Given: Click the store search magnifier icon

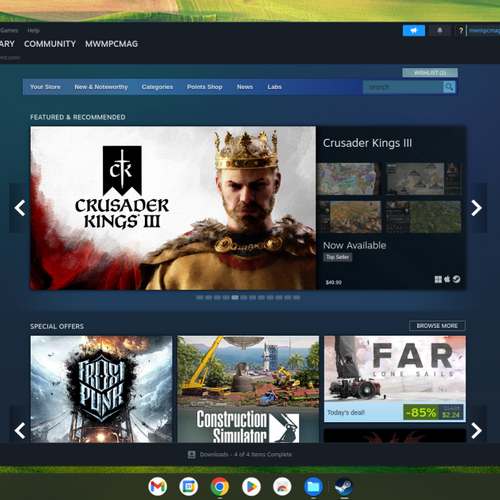Looking at the screenshot, I should click(449, 87).
